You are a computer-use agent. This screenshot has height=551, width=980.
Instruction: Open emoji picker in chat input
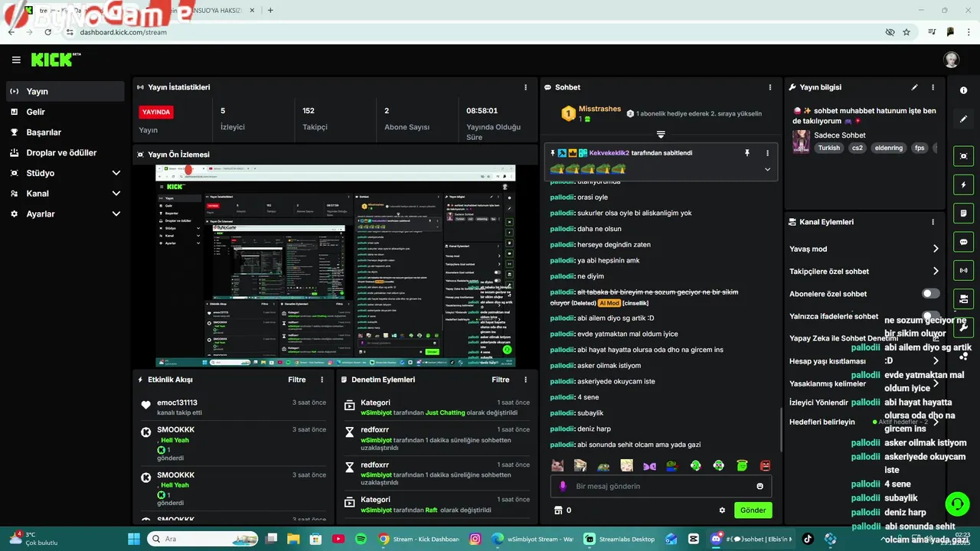(x=759, y=486)
